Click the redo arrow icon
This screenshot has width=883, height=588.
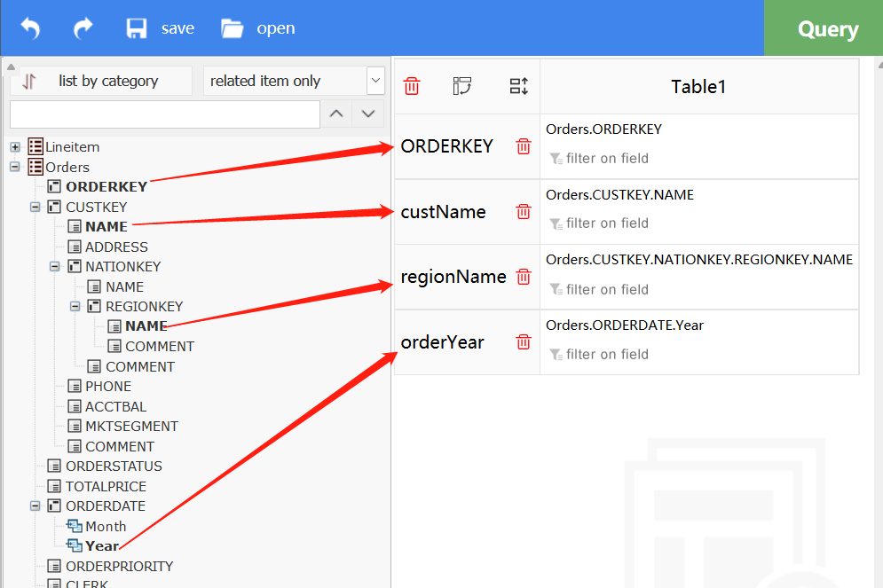(83, 28)
